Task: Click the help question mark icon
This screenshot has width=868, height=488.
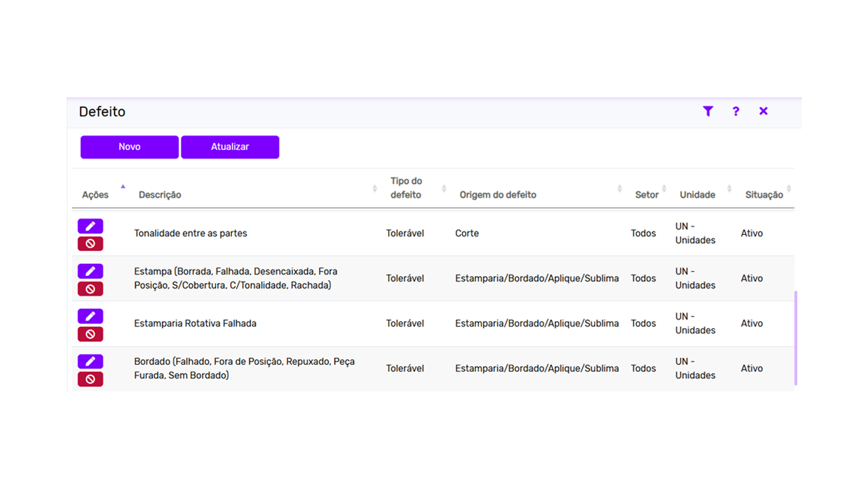Action: (736, 111)
